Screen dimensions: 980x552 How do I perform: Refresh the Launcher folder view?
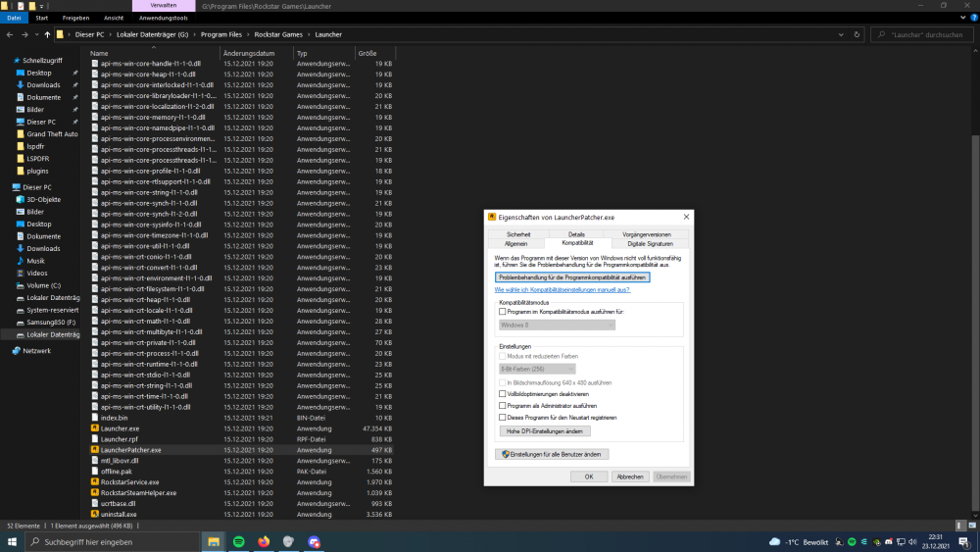[x=857, y=35]
